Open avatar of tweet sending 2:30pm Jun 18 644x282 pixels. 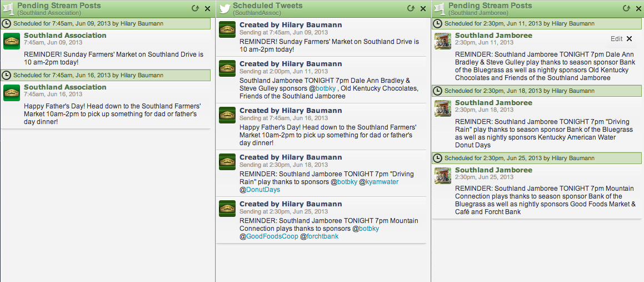click(227, 161)
